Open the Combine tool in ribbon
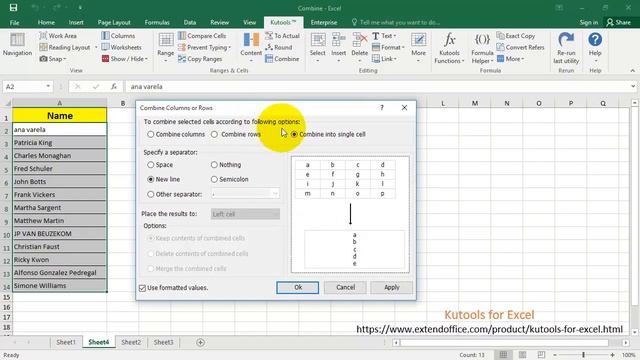Screen dimensions: 640x360 click(x=282, y=59)
